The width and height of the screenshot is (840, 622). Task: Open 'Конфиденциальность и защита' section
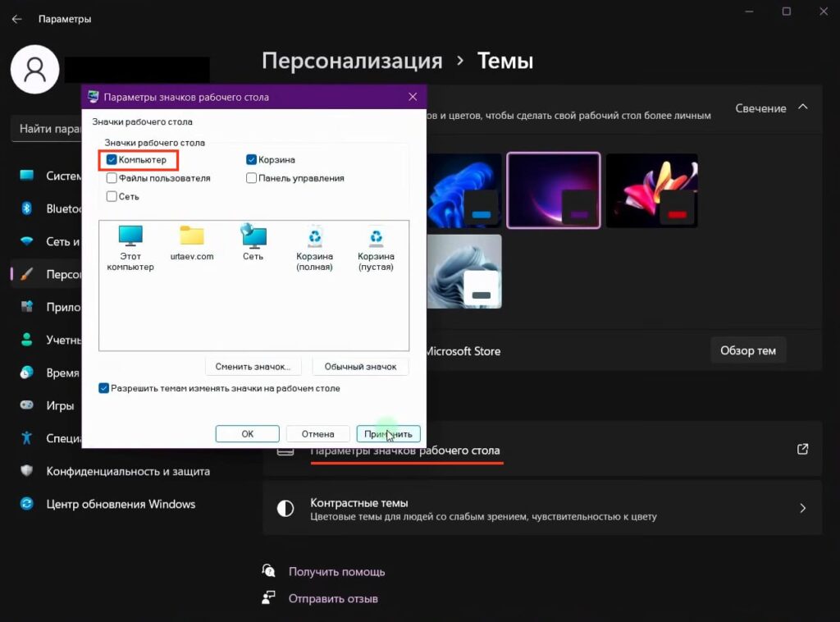point(128,472)
